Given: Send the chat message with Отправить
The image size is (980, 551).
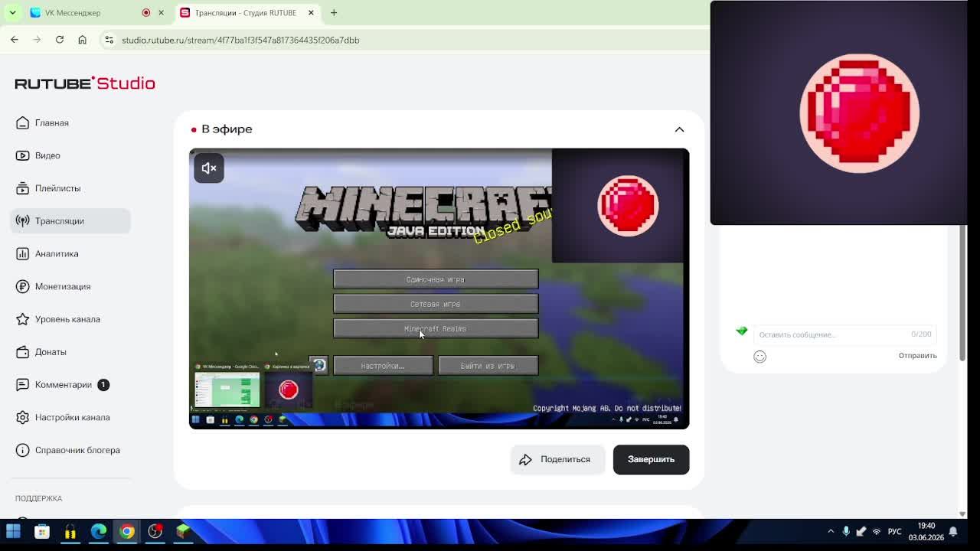Looking at the screenshot, I should coord(917,356).
